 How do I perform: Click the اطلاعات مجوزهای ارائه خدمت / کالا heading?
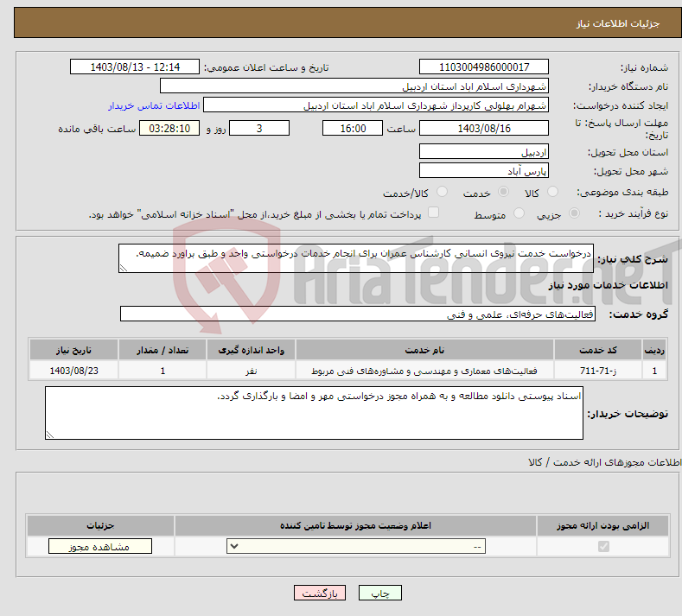(x=604, y=462)
